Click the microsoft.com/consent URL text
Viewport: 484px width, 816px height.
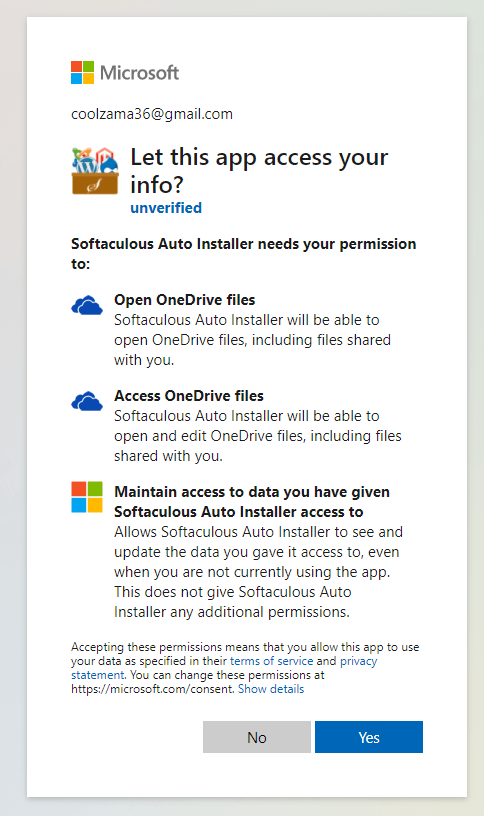click(152, 689)
